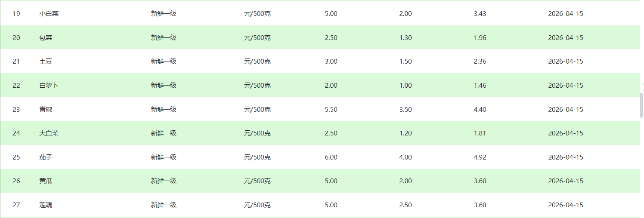644x218 pixels.
Task: Click the 1.00 lowest price for 白萝卜
Action: [x=406, y=86]
